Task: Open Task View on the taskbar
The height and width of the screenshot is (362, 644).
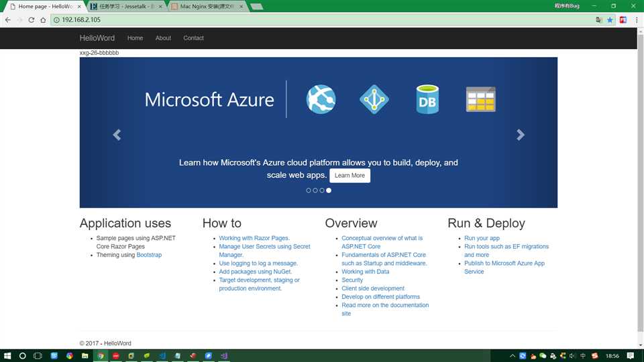Action: tap(38, 356)
